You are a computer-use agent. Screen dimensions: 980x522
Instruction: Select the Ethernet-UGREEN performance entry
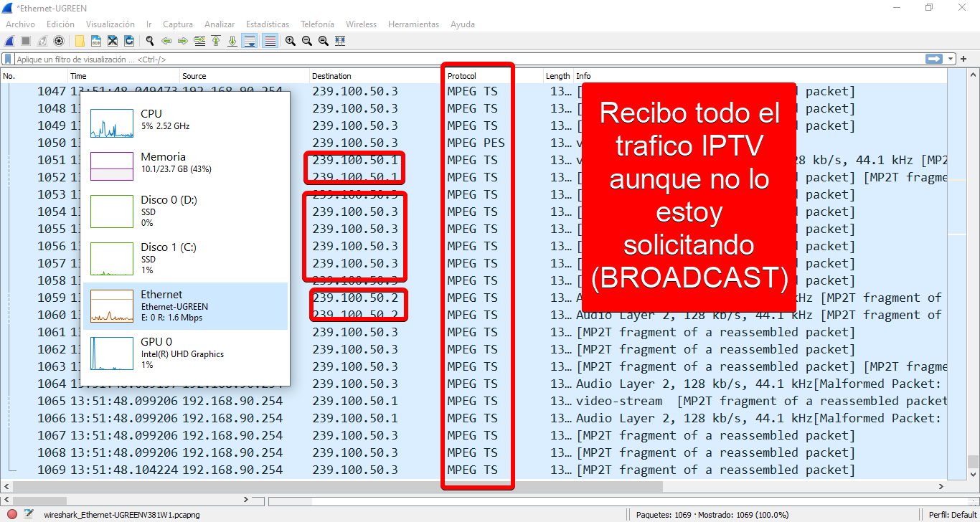pos(185,306)
